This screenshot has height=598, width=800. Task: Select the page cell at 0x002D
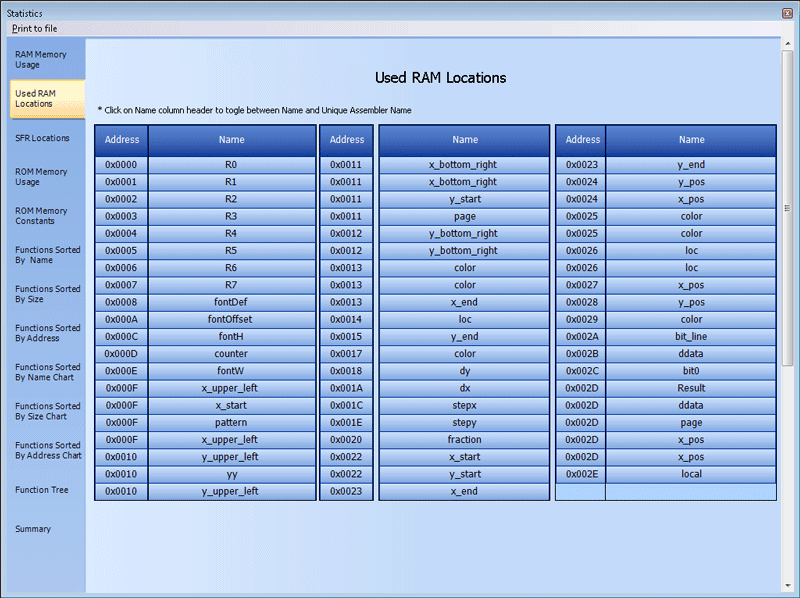click(x=691, y=422)
